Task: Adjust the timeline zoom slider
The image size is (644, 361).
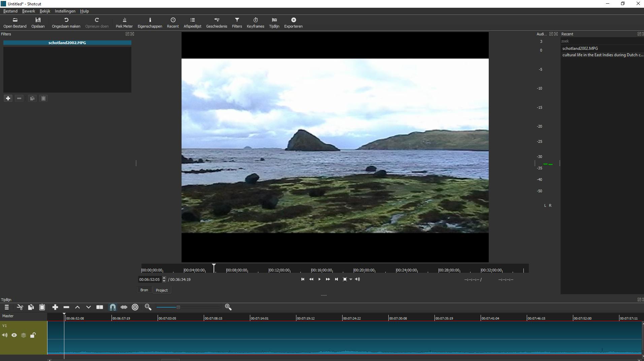Action: pyautogui.click(x=178, y=307)
